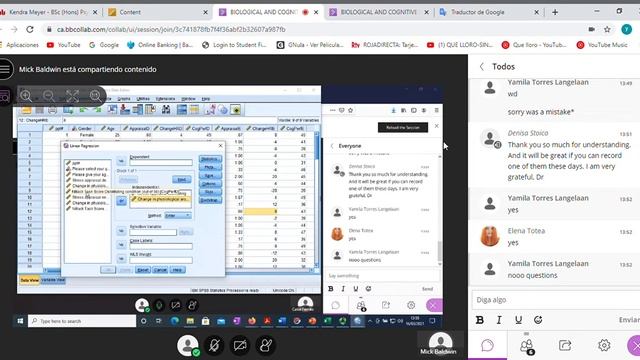This screenshot has height=360, width=640.
Task: Zoom in on the shared content
Action: click(26, 96)
